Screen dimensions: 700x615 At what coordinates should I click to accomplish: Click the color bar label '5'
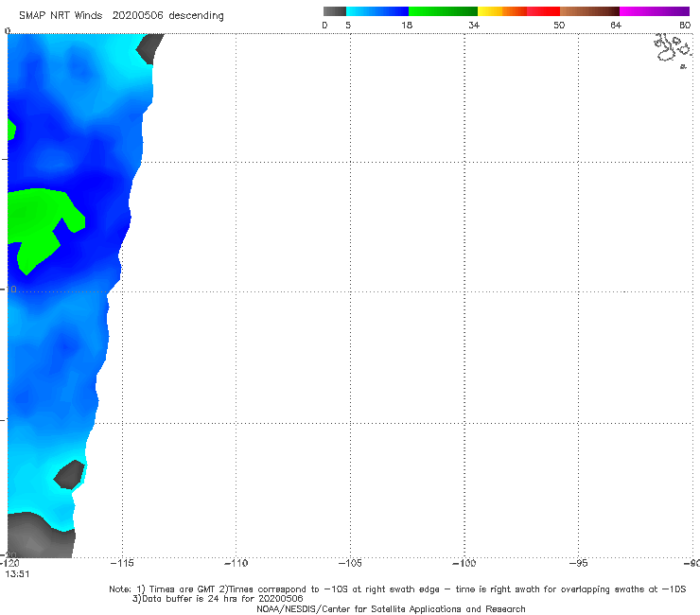pos(348,26)
